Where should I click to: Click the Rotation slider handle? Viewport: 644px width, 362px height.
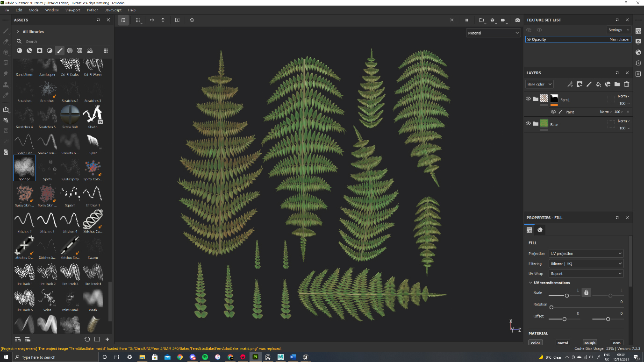551,307
